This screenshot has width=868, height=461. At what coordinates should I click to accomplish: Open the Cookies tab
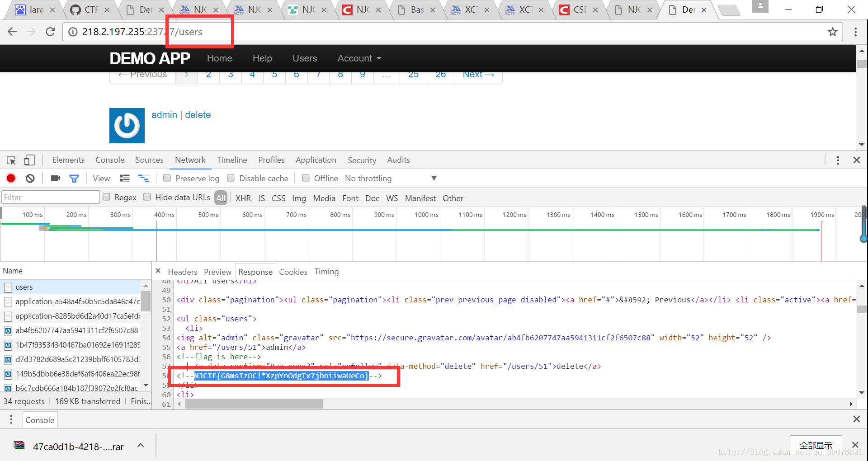(293, 272)
